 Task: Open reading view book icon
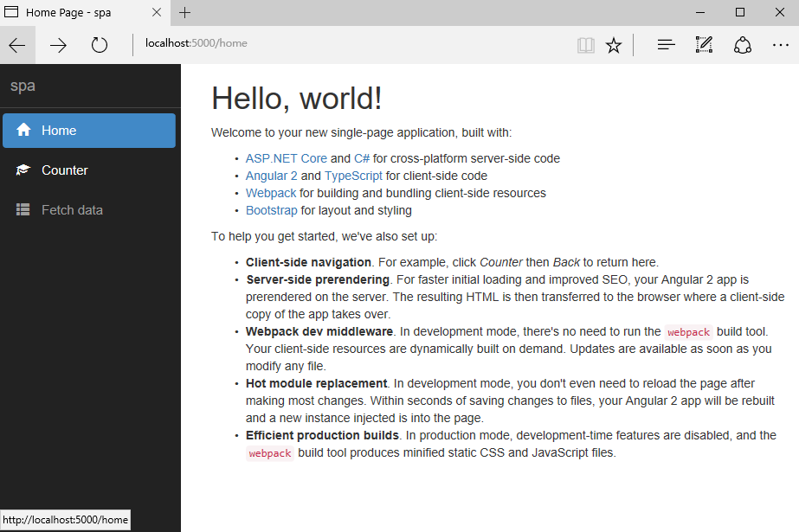[586, 45]
